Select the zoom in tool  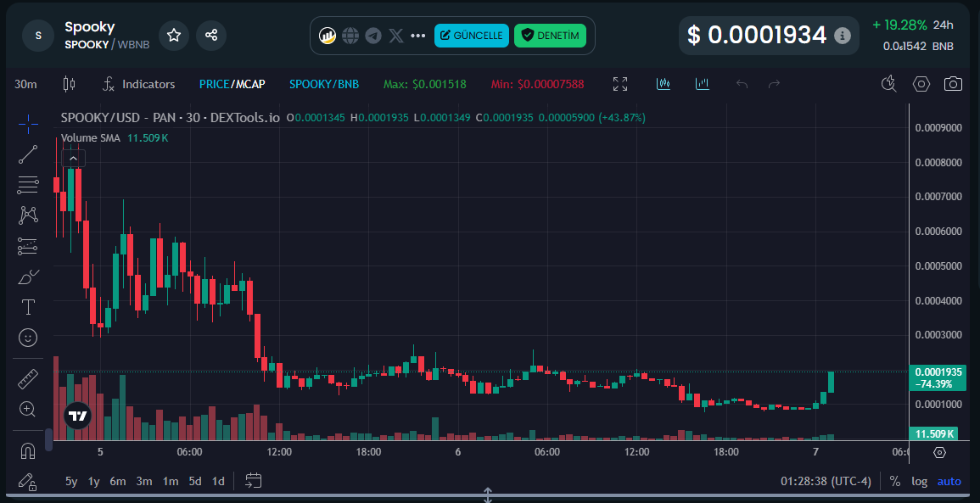[x=28, y=410]
